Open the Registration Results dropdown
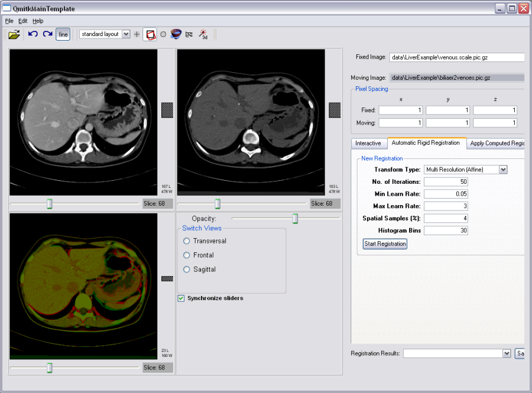The height and width of the screenshot is (393, 532). tap(506, 353)
